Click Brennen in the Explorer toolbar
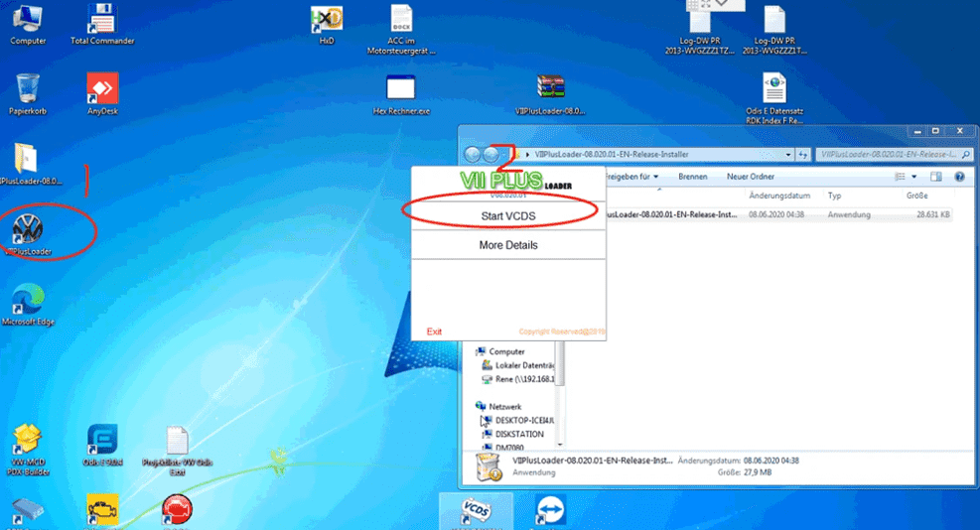 pyautogui.click(x=693, y=177)
